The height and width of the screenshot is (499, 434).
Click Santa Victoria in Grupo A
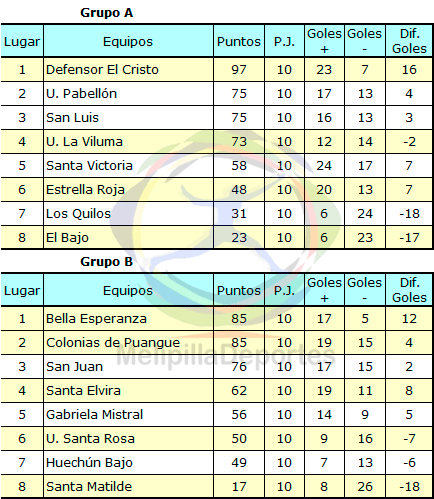89,166
